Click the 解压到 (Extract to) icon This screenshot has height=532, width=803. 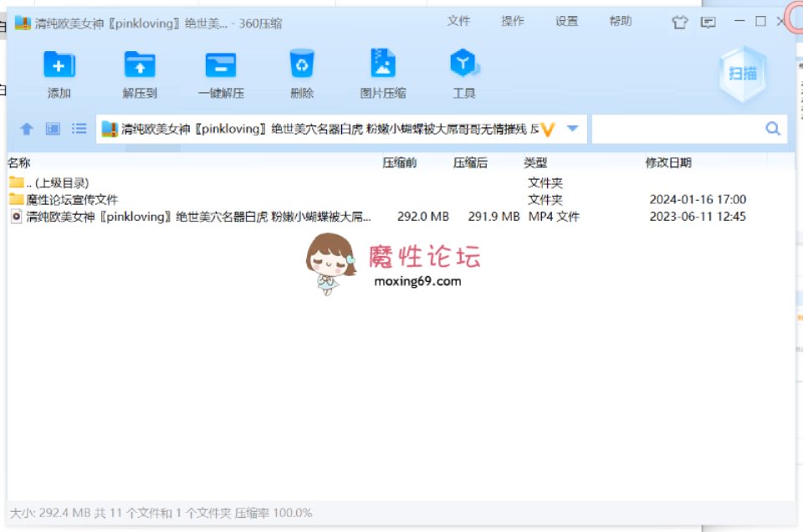click(140, 64)
